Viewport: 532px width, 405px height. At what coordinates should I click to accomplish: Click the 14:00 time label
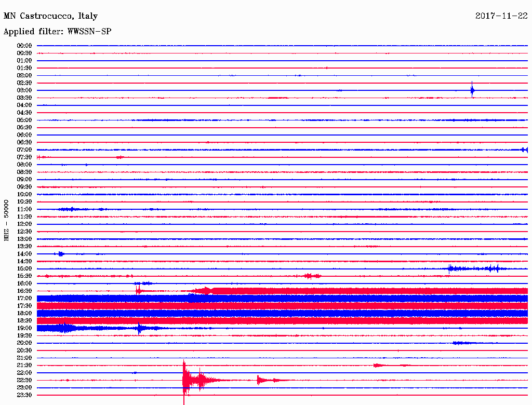coord(24,254)
